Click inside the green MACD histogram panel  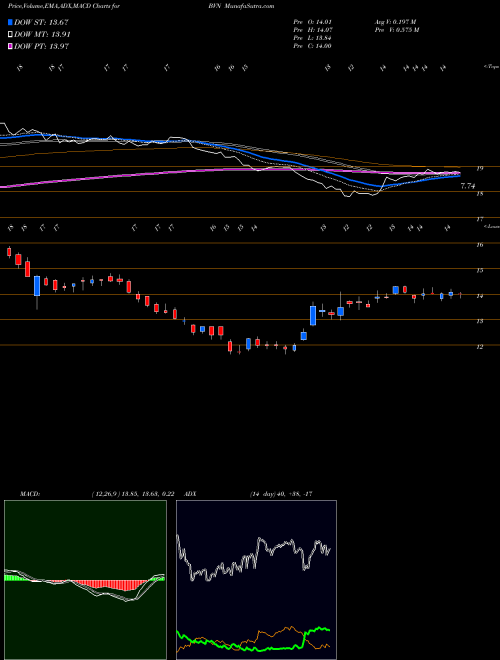point(85,580)
